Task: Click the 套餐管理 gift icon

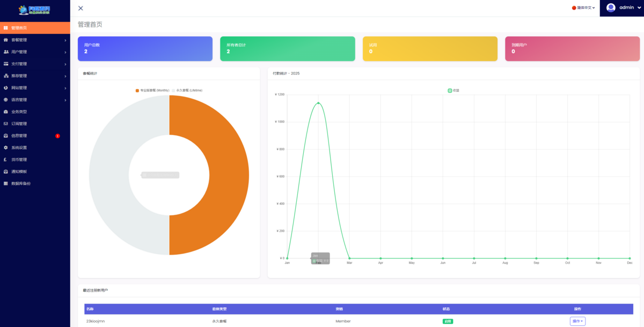Action: (x=6, y=40)
